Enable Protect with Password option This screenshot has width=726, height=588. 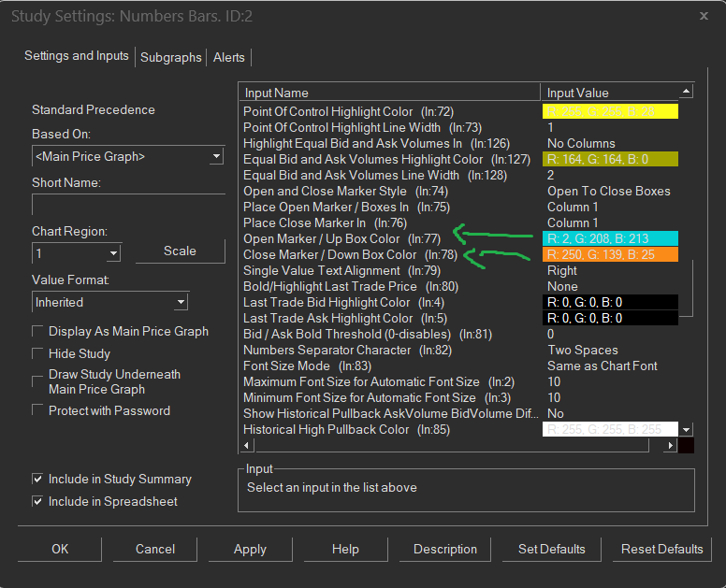[38, 411]
